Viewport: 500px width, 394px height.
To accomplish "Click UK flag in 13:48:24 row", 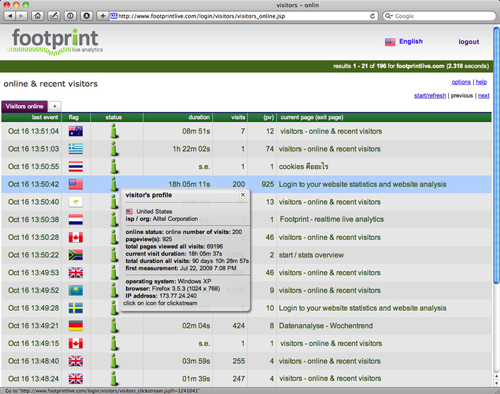I will point(76,379).
